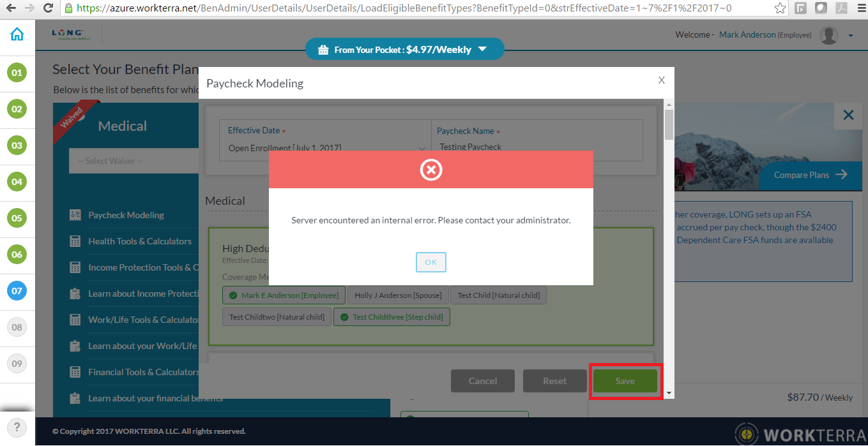The width and height of the screenshot is (868, 446).
Task: Click the Health Tools & Calculators icon
Action: pos(75,241)
